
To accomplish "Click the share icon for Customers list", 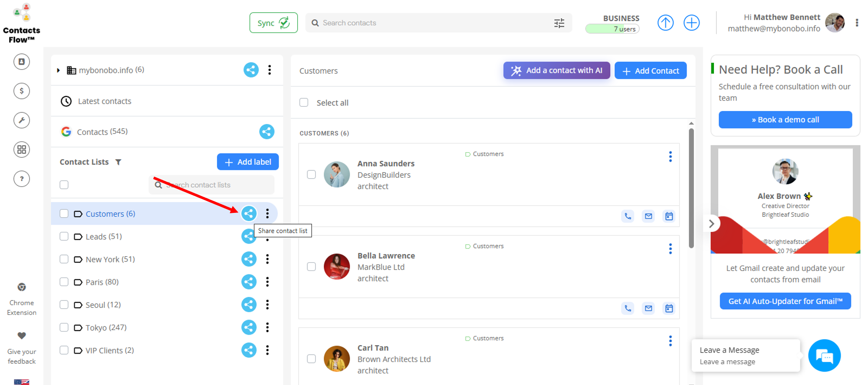I will (249, 213).
